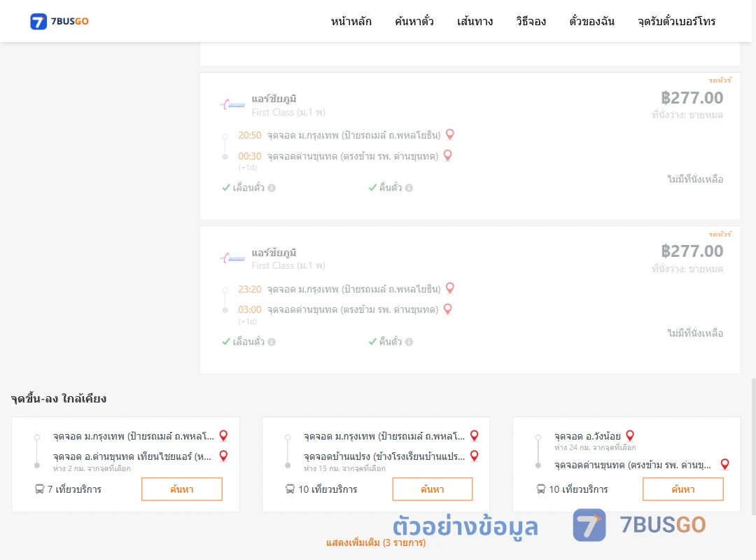
Task: Click map pin beside 20:50 departure stop
Action: click(450, 134)
